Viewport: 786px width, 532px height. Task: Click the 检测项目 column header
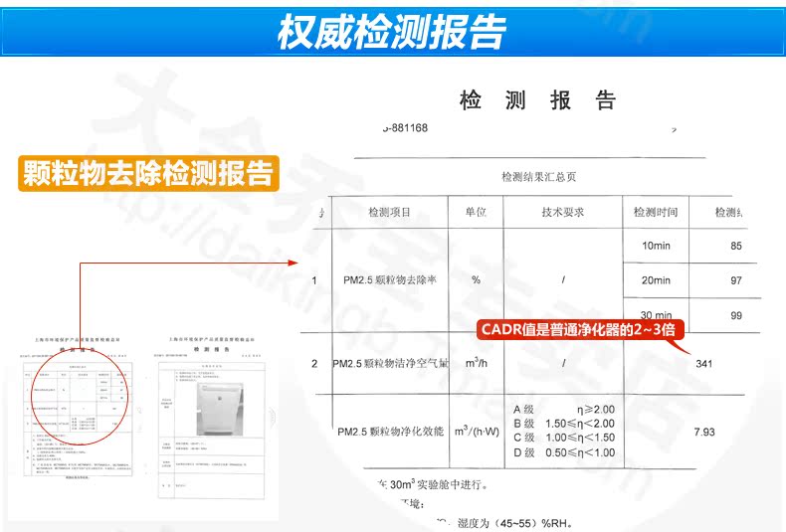click(x=389, y=212)
